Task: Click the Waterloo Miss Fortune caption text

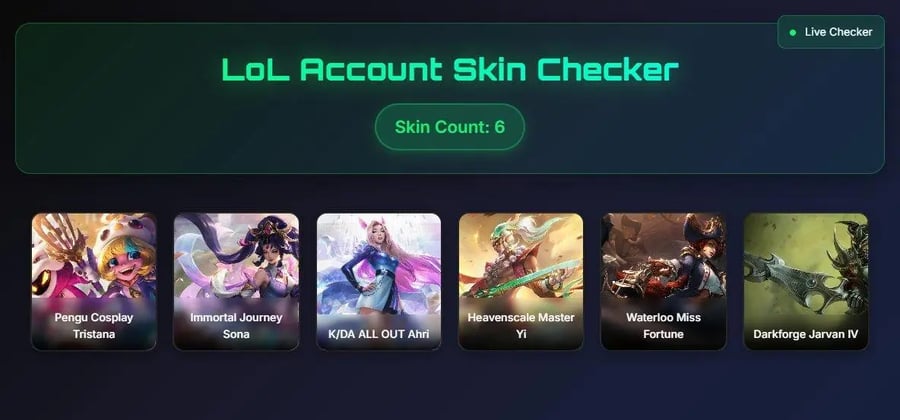Action: tap(664, 325)
